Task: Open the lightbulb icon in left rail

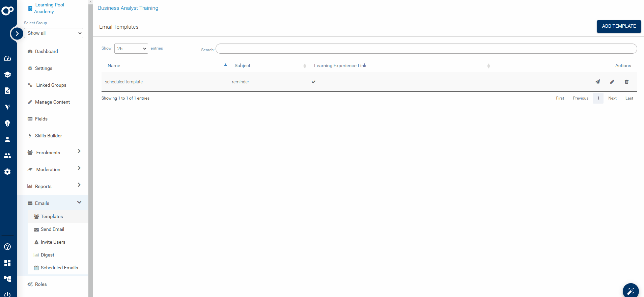Action: pyautogui.click(x=7, y=123)
